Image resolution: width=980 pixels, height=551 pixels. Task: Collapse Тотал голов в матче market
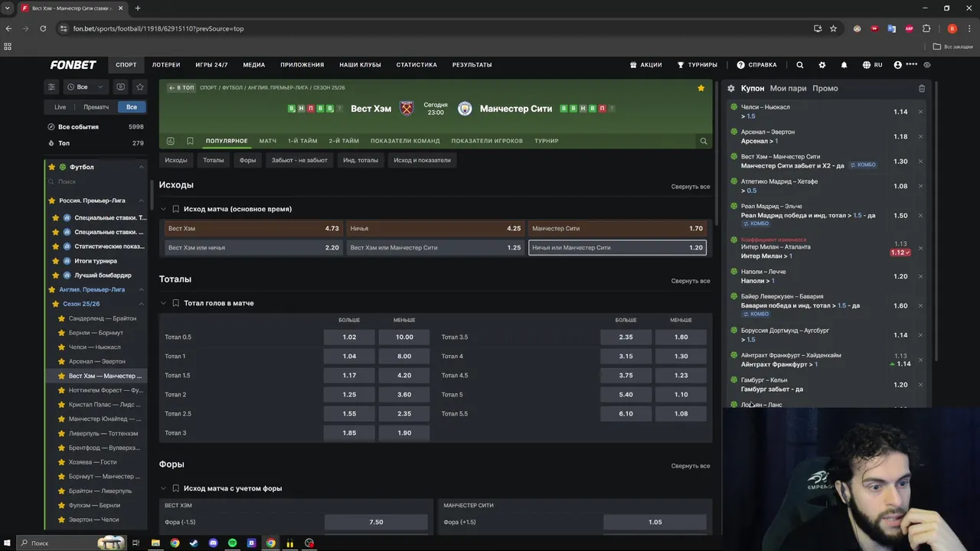163,303
